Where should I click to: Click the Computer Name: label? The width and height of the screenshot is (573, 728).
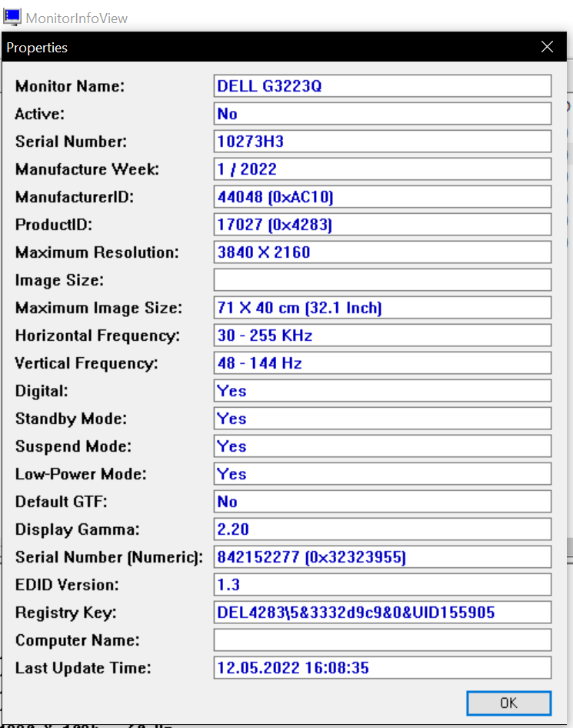[78, 640]
